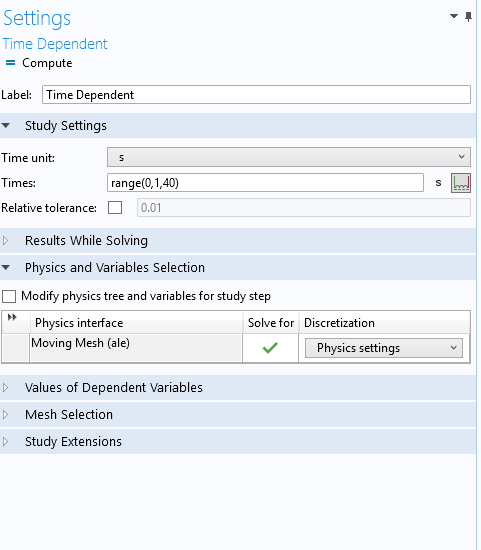The image size is (481, 550).
Task: Toggle the green Solve for checkmark
Action: click(x=270, y=348)
